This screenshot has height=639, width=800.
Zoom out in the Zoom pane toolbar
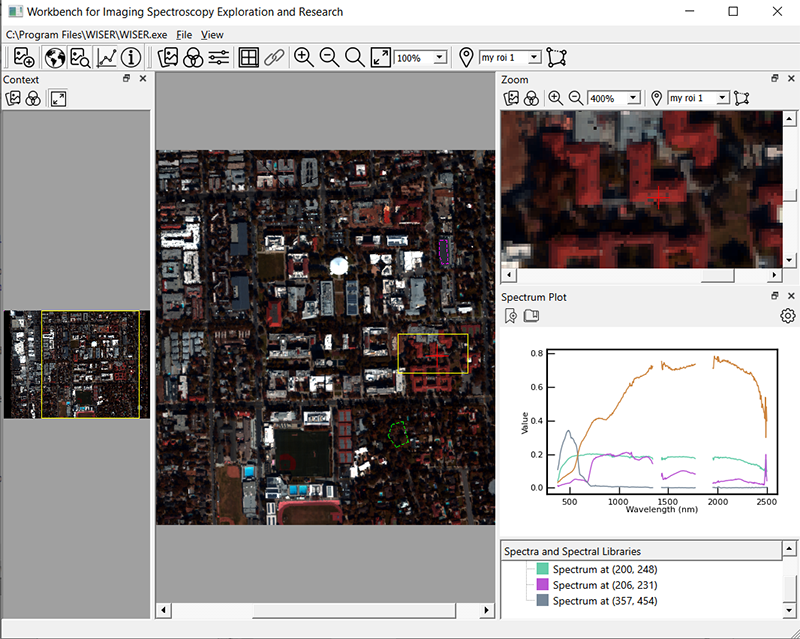(576, 98)
